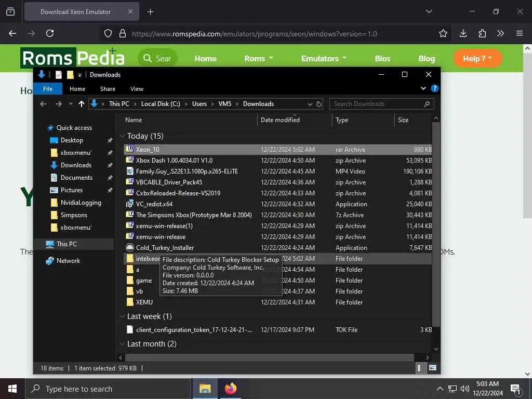
Task: Open new Firefox tab with plus
Action: point(150,12)
